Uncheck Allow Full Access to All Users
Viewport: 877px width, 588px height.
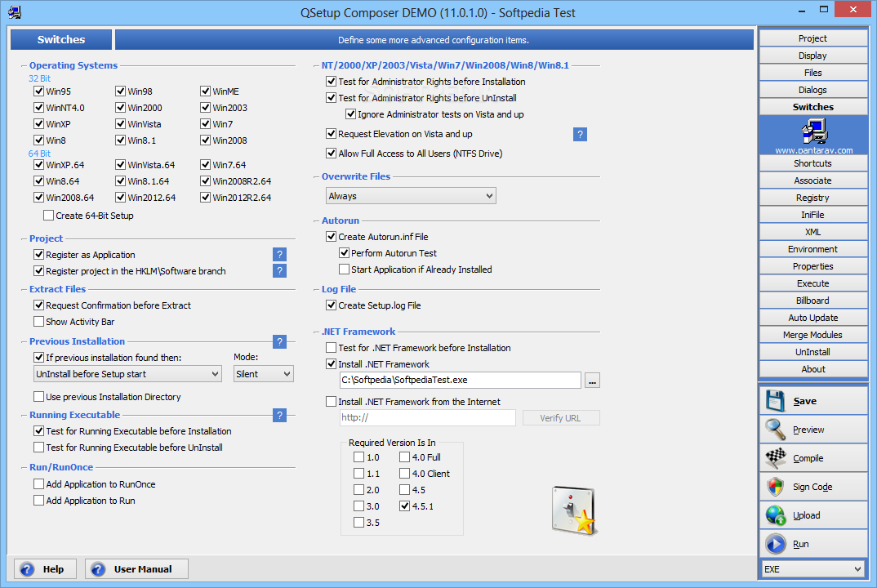tap(331, 154)
